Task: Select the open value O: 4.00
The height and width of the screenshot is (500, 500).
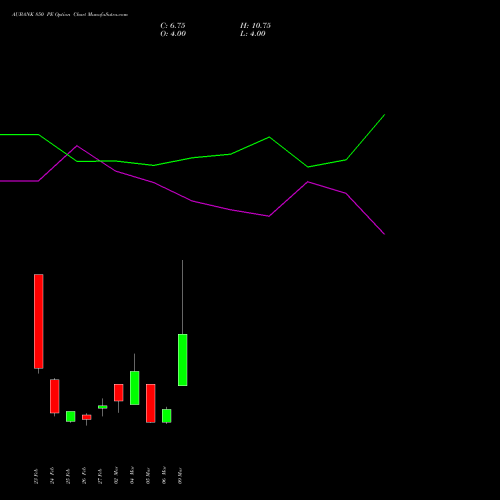Action: 173,34
